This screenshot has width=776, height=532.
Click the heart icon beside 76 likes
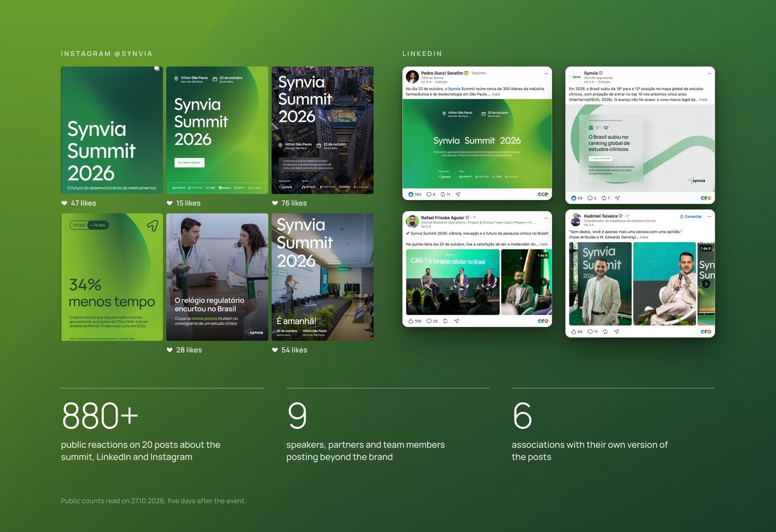(x=275, y=203)
